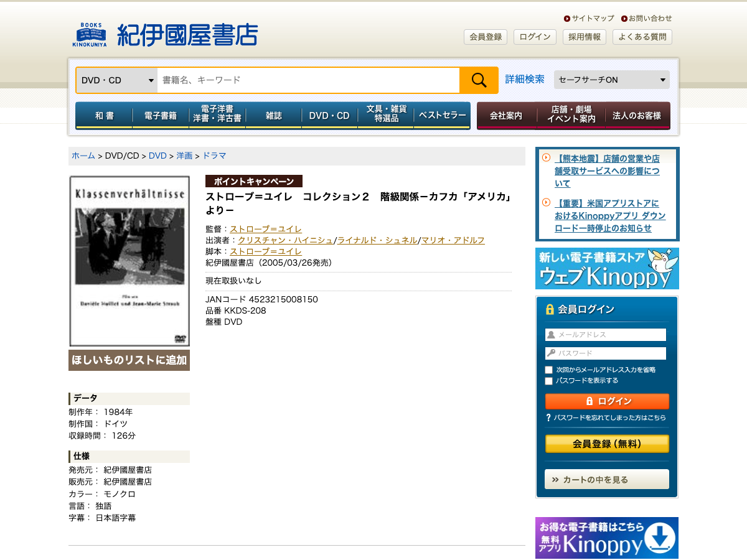This screenshot has width=747, height=560.
Task: Open screenplay link ストローブ=ユイレ
Action: [x=266, y=251]
